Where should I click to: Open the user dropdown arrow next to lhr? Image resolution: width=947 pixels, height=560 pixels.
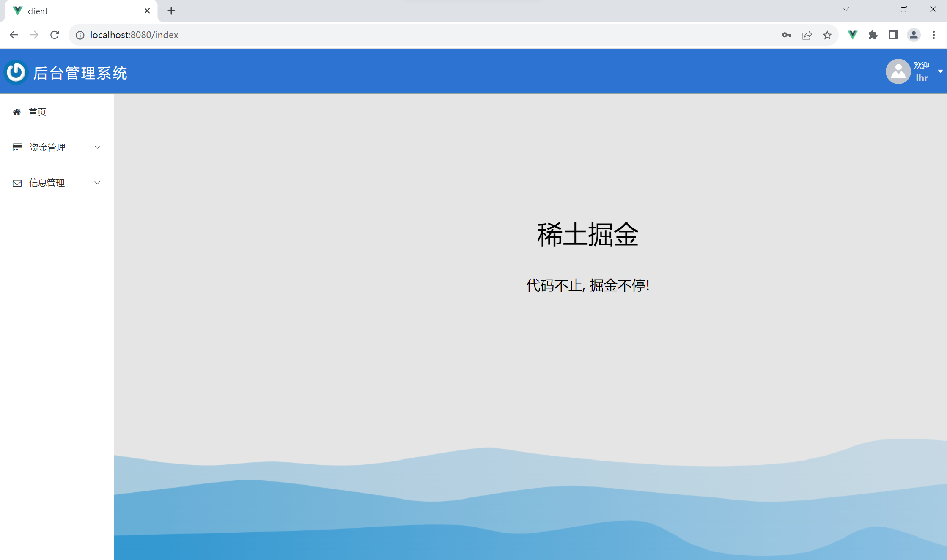940,71
